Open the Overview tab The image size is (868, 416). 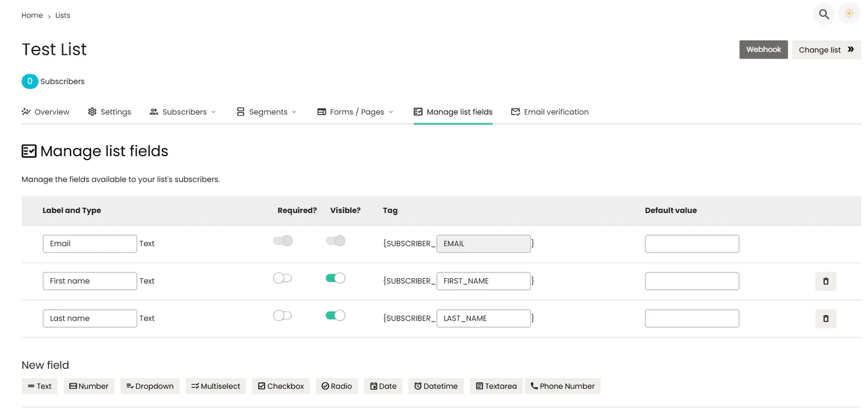coord(46,112)
